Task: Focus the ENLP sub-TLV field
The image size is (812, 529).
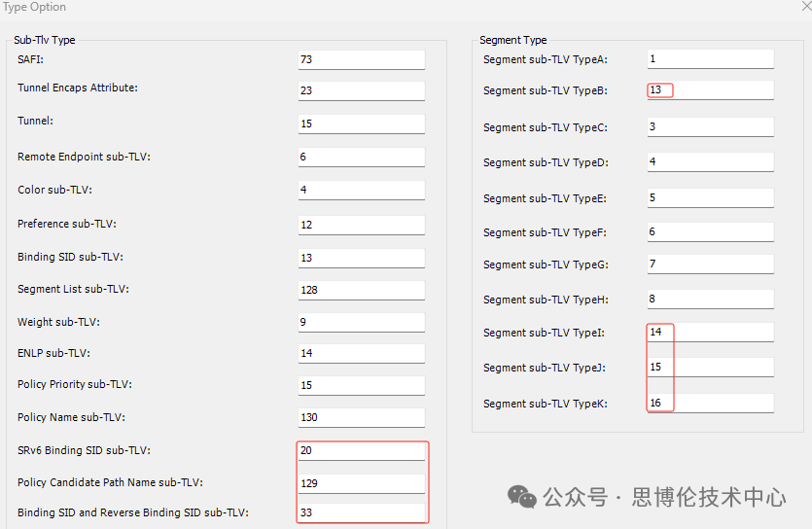Action: tap(361, 353)
